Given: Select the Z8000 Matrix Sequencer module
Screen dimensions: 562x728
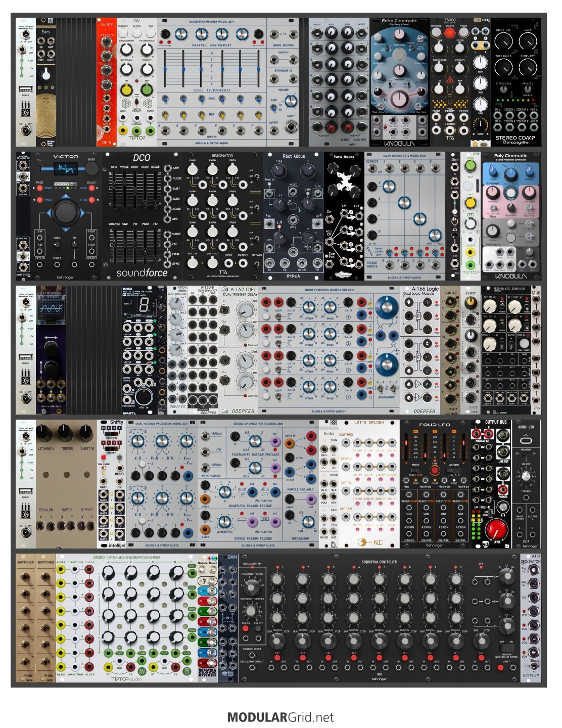Looking at the screenshot, I should 127,618.
